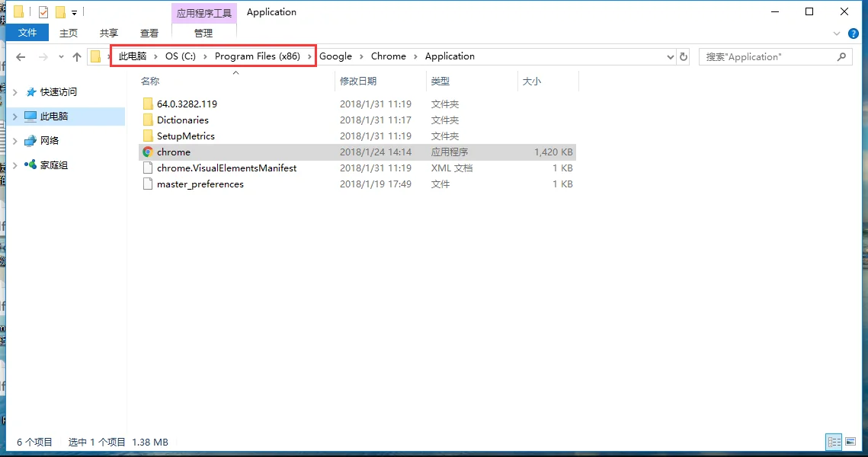Open subfolder chevron after Google breadcrumb
The image size is (868, 457).
tap(361, 56)
